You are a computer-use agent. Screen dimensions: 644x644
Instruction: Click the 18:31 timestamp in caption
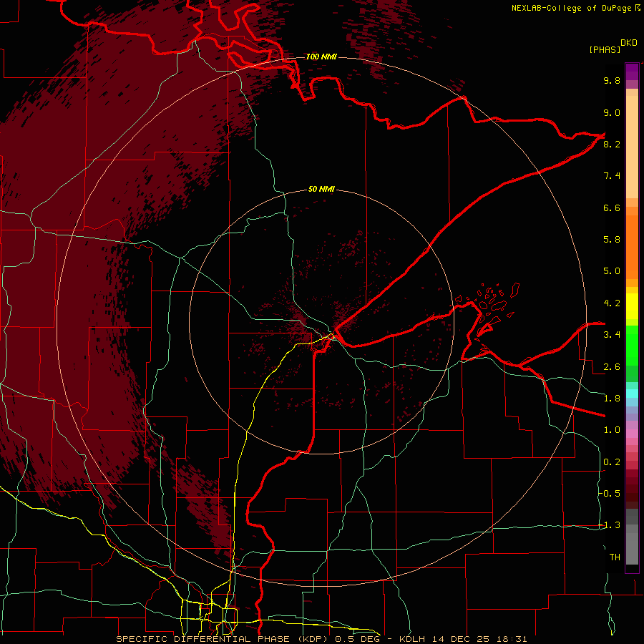tap(513, 639)
